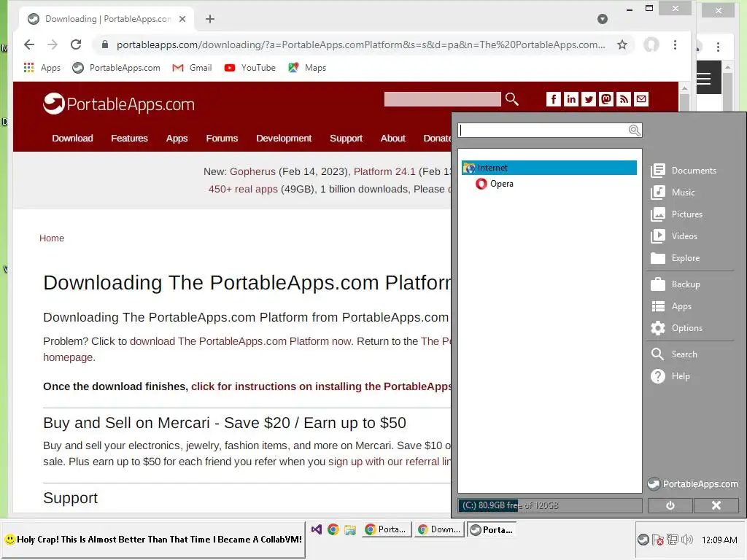This screenshot has height=560, width=747.
Task: Open Pictures folder in PortableApps menu
Action: [x=676, y=214]
